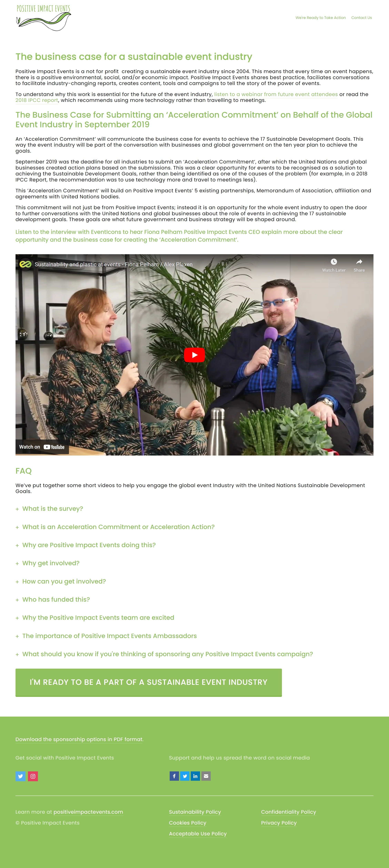Open the Sustainability Policy link
This screenshot has width=389, height=868.
pyautogui.click(x=195, y=812)
